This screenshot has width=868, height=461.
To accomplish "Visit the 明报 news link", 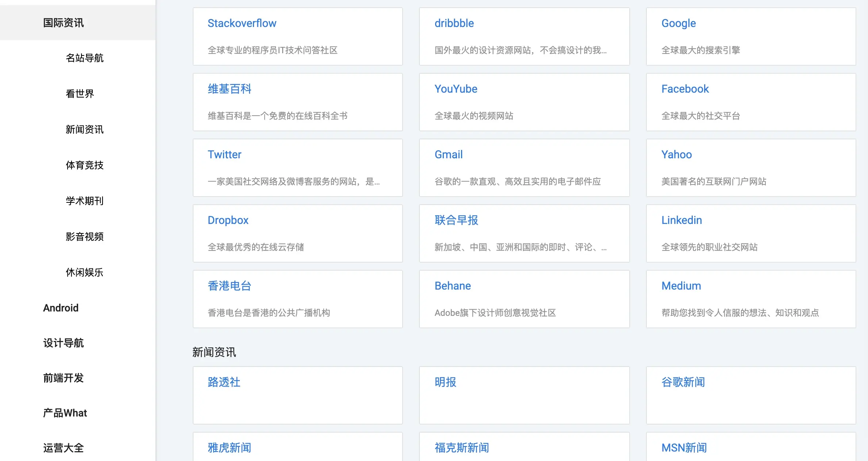I will [x=445, y=382].
